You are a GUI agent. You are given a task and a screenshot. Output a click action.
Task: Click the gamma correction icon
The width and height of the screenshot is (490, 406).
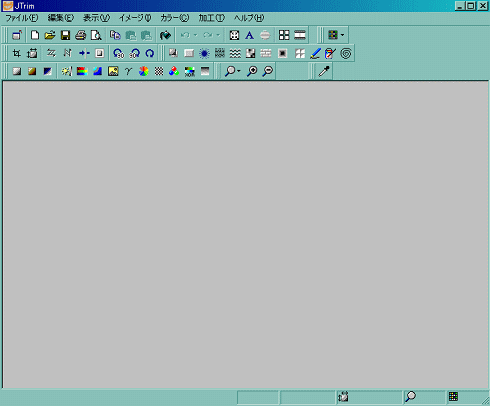128,71
